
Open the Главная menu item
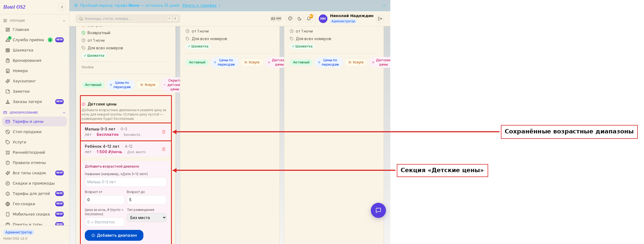(x=34, y=30)
